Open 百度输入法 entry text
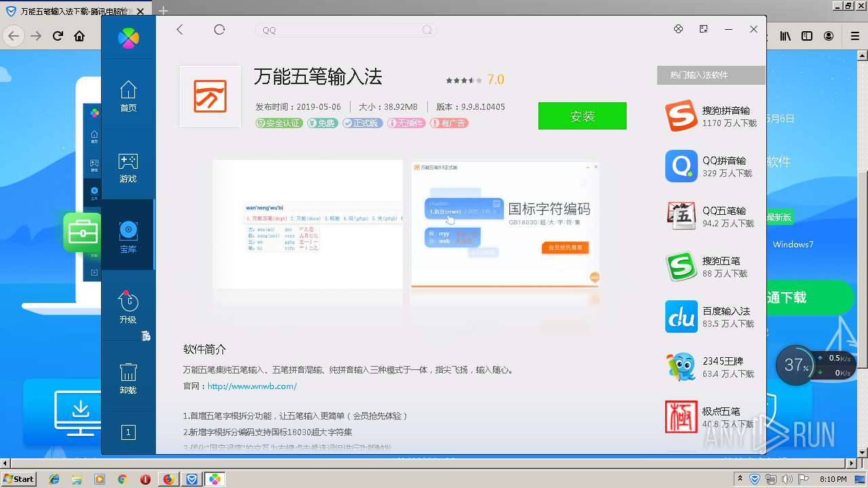Screen dimensions: 868x488 point(726,311)
